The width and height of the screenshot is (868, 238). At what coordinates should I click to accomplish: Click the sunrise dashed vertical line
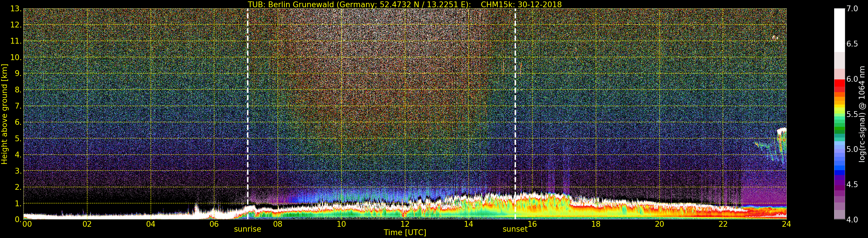tap(248, 101)
